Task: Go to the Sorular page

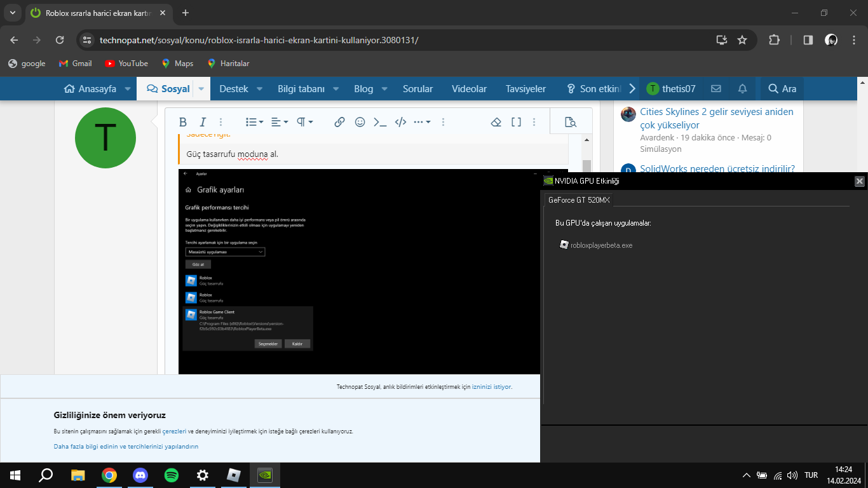Action: tap(417, 89)
